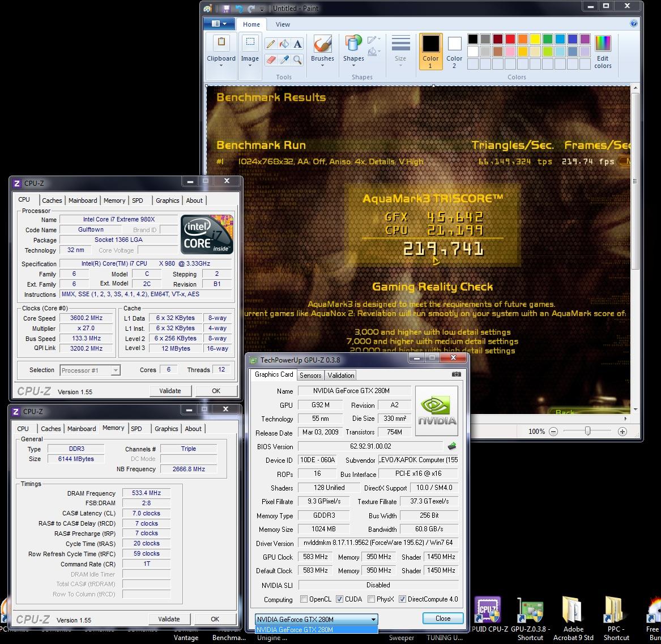Image resolution: width=661 pixels, height=644 pixels.
Task: Click OK in top CPU-Z window
Action: click(x=216, y=391)
